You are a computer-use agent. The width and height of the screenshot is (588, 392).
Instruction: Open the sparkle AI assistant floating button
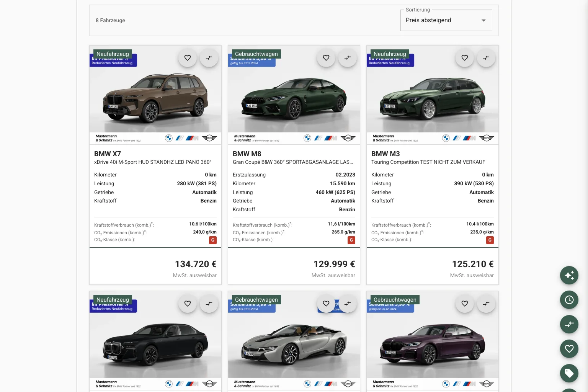click(569, 275)
